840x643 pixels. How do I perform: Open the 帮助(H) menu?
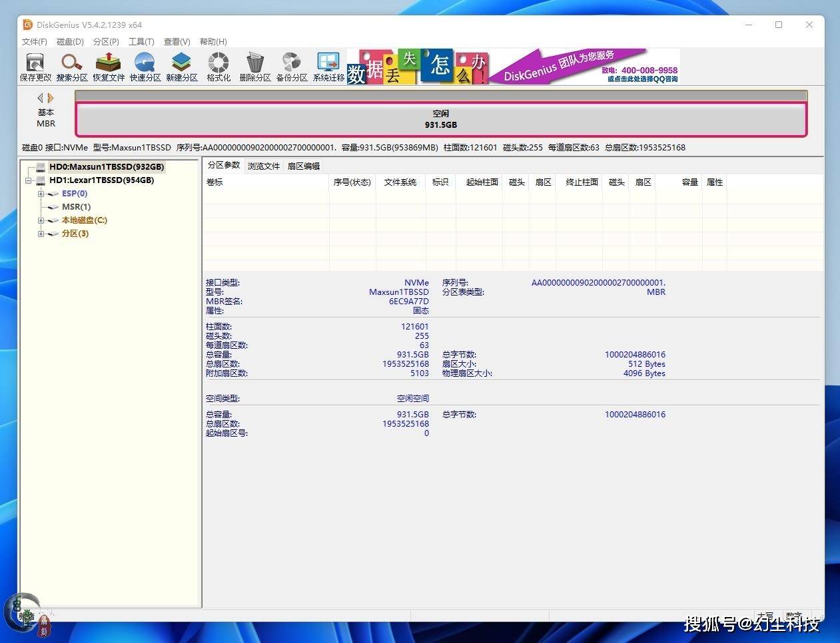tap(213, 41)
